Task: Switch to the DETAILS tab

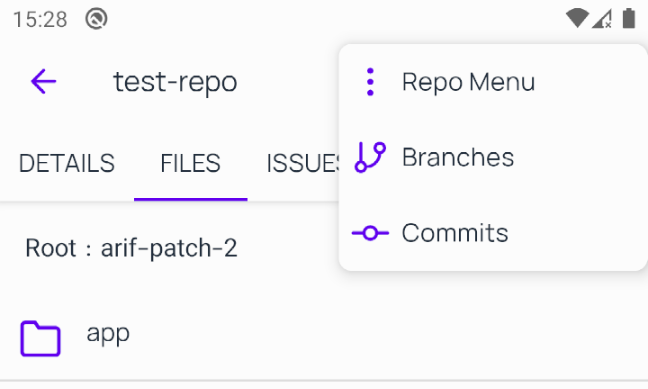Action: [67, 163]
